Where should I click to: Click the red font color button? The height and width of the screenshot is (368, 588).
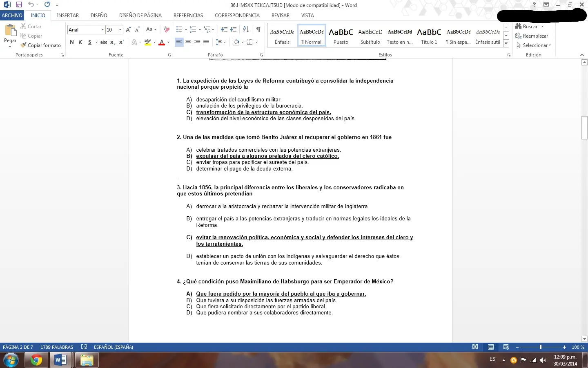click(162, 42)
